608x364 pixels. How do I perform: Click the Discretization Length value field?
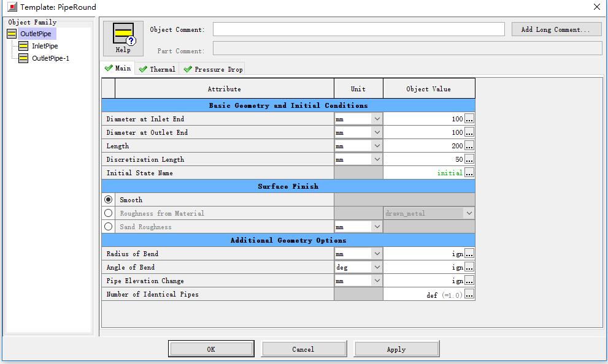pos(423,159)
